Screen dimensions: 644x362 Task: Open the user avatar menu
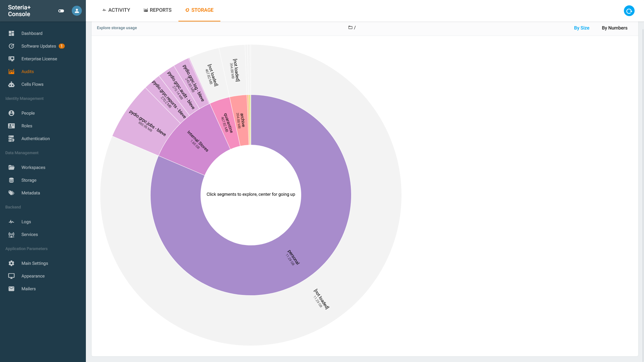[76, 11]
